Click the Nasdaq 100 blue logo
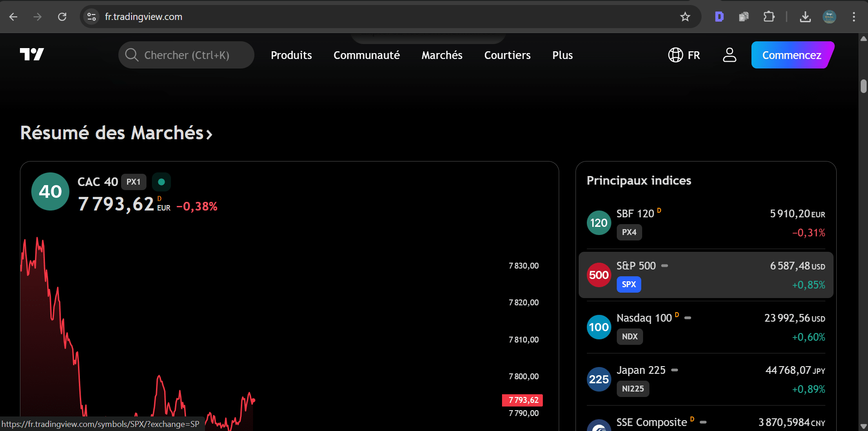 (599, 327)
